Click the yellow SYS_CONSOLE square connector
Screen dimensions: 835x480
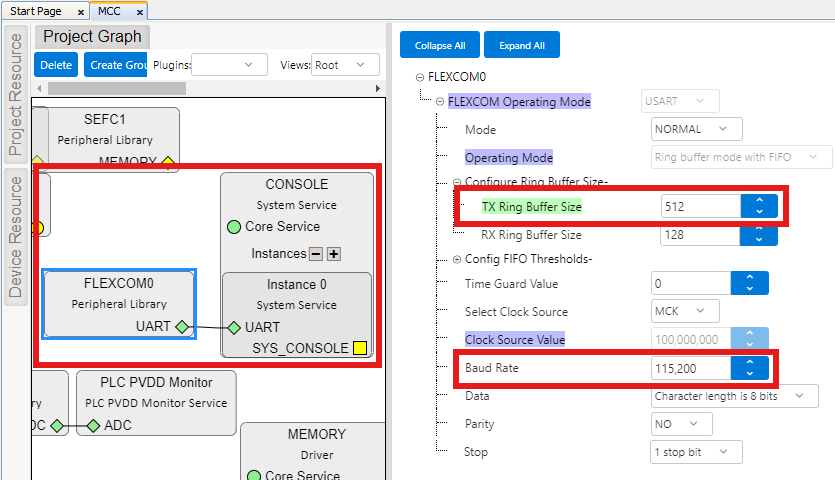pos(359,348)
